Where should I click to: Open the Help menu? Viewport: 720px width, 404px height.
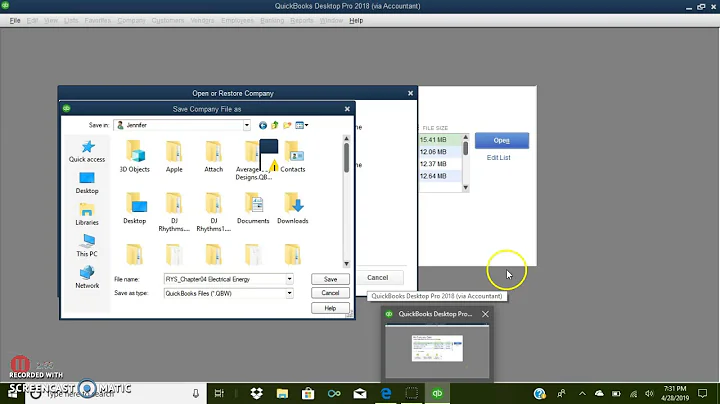[356, 21]
